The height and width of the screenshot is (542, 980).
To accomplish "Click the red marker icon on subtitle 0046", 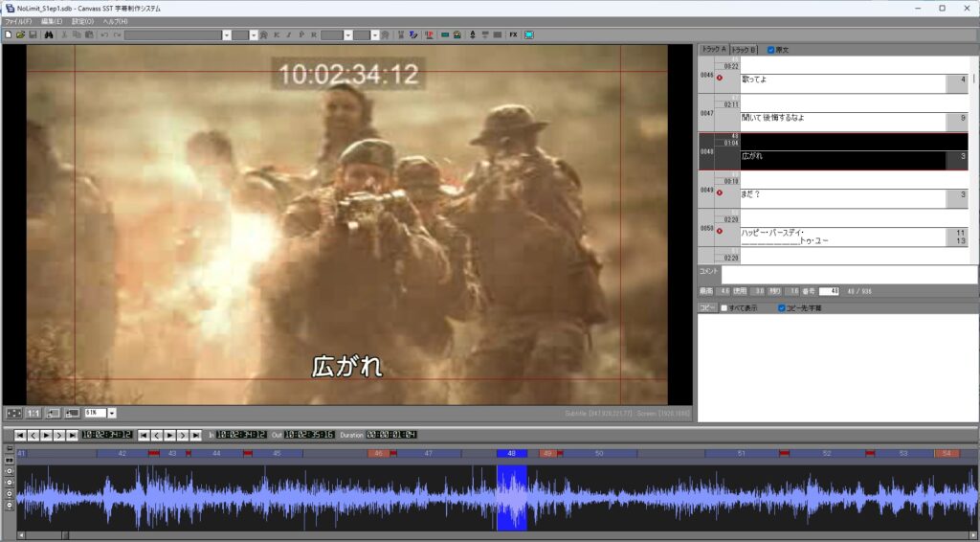I will (719, 78).
